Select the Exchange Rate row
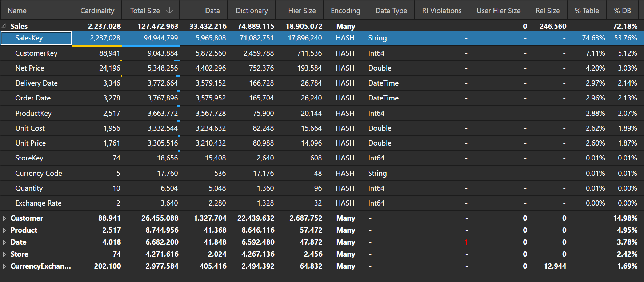Screen dimensions: 644x282 click(38, 203)
